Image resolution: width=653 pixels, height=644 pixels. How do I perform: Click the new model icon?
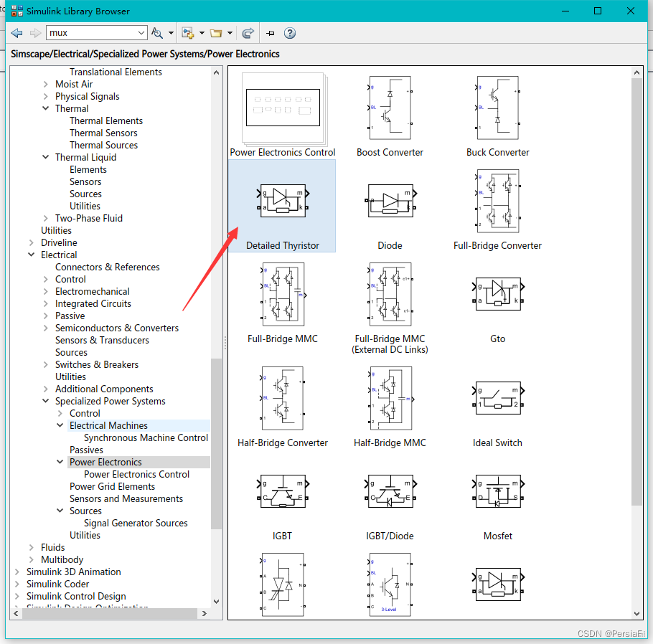(x=188, y=33)
